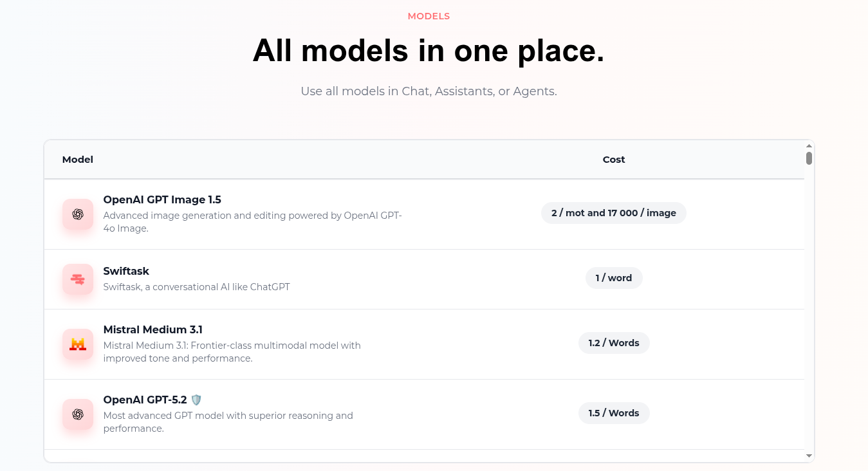Click the shield emoji next to GPT-5.2
Screen dimensions: 868x471
[x=196, y=400]
